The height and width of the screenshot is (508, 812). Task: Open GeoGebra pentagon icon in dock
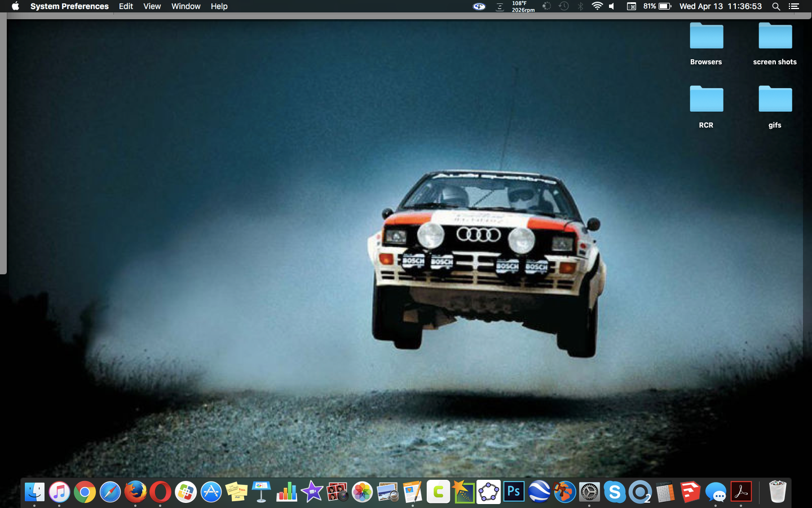coord(488,492)
